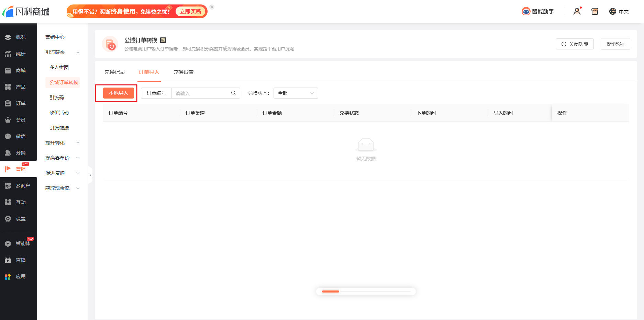Open the 订单编号 search type selector
Viewport: 644px width, 320px height.
[156, 93]
